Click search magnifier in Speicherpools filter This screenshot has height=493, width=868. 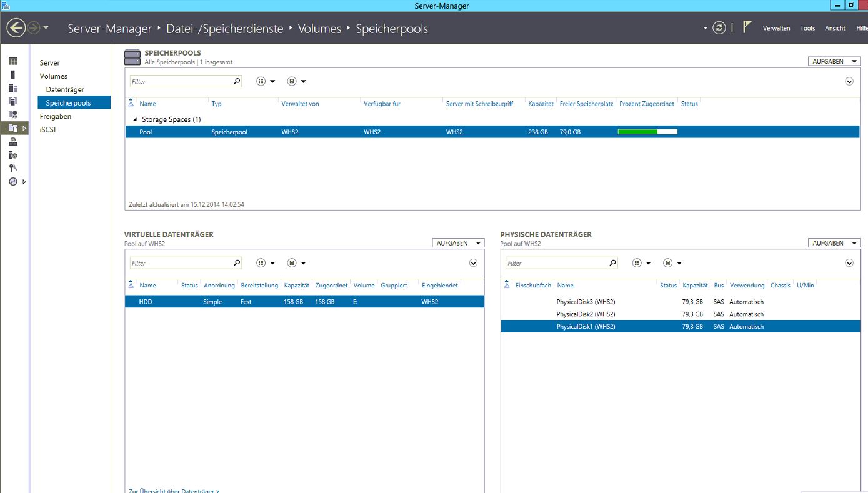pyautogui.click(x=237, y=81)
